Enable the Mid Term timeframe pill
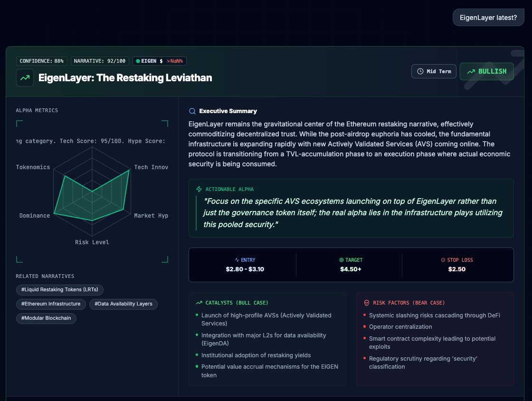Screen dimensions: 532x401 pos(434,71)
